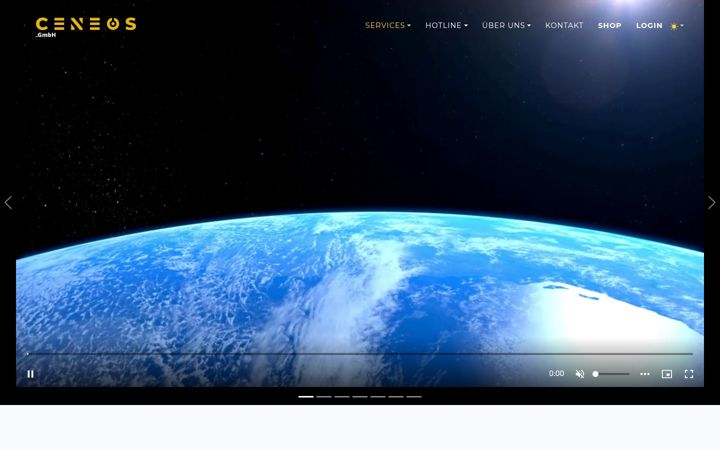
Task: Pause the video
Action: (31, 374)
